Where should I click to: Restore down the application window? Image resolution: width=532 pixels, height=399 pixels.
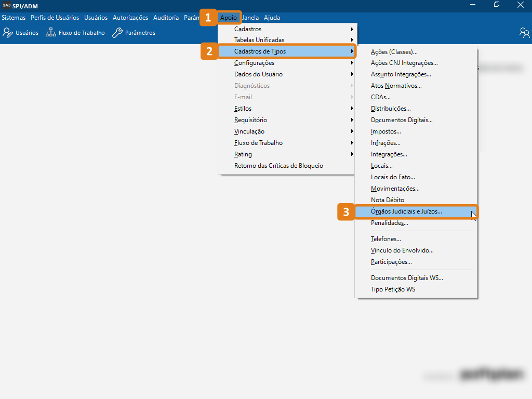497,5
